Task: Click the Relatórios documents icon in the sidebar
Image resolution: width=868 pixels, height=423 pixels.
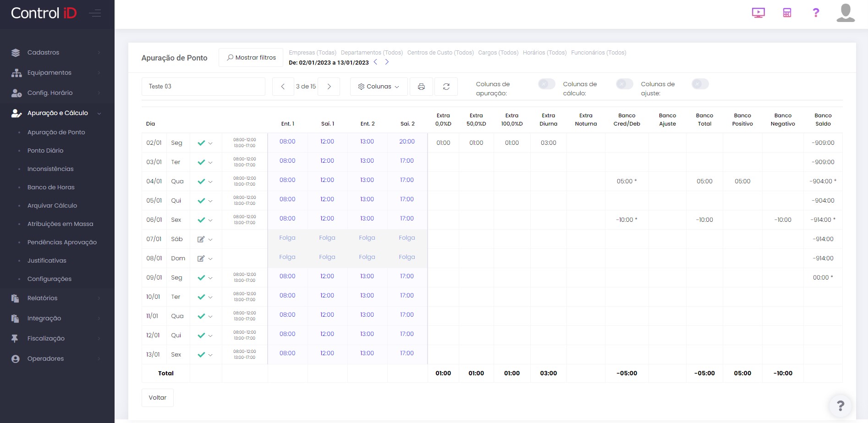Action: (x=15, y=298)
